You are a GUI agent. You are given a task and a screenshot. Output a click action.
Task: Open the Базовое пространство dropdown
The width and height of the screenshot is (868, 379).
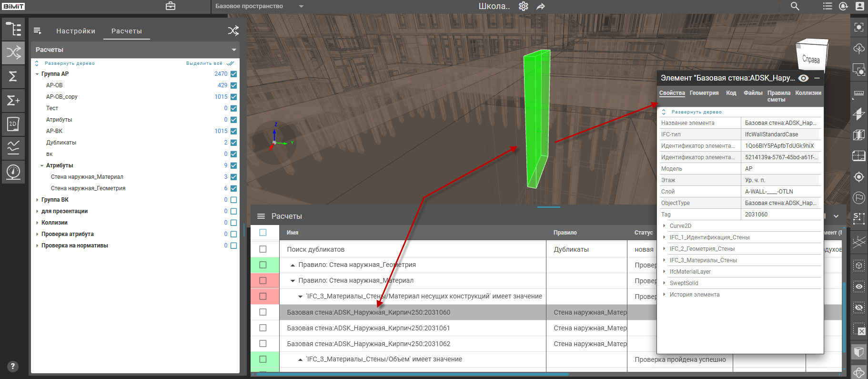point(301,6)
